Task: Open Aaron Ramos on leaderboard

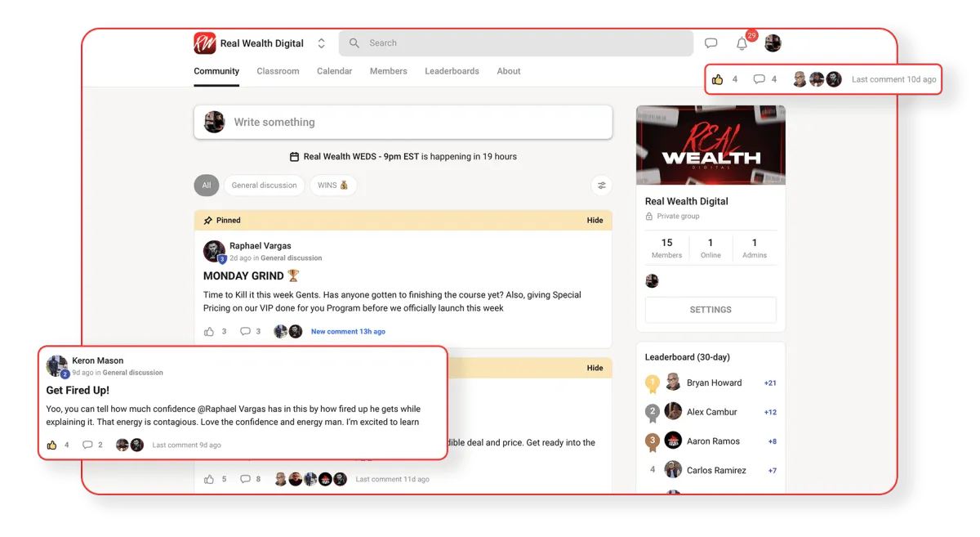Action: pos(713,441)
